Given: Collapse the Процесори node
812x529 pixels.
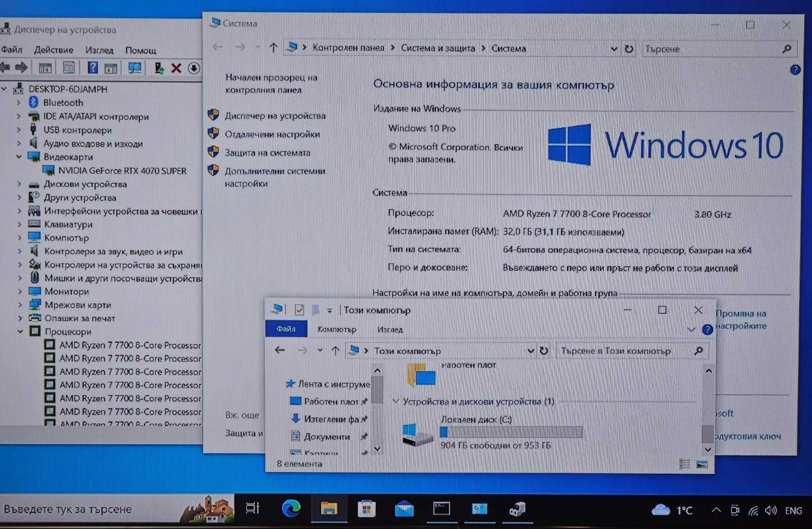Looking at the screenshot, I should (20, 332).
